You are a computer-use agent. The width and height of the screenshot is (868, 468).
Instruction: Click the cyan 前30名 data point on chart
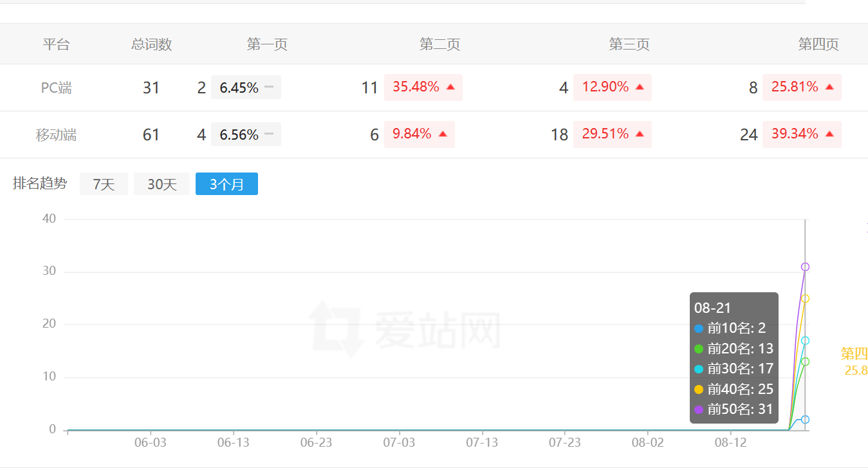click(x=805, y=341)
